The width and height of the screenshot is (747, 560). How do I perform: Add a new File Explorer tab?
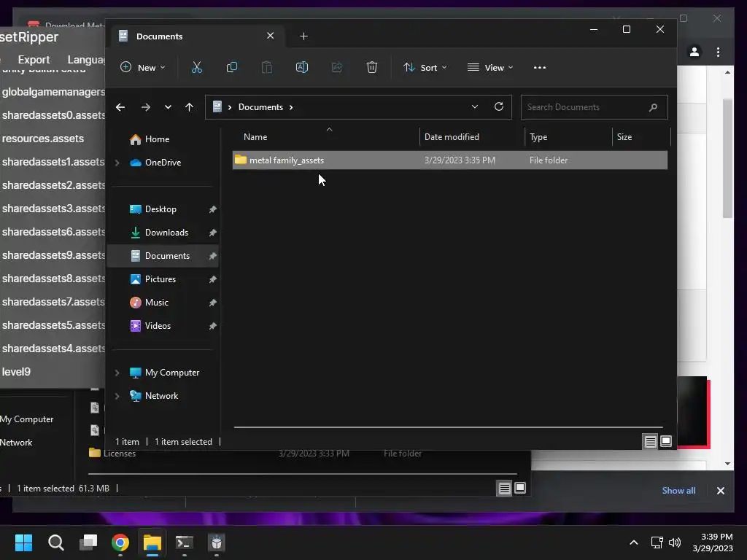click(x=304, y=36)
